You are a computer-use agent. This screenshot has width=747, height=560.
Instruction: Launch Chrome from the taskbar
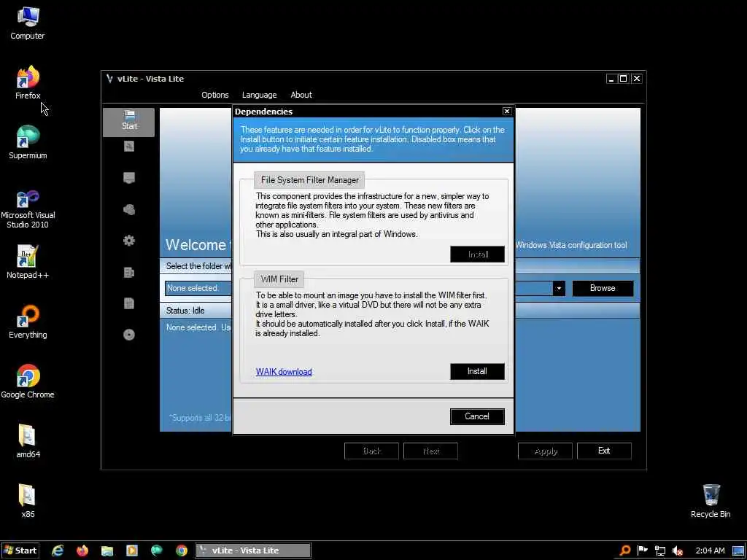[x=182, y=551]
